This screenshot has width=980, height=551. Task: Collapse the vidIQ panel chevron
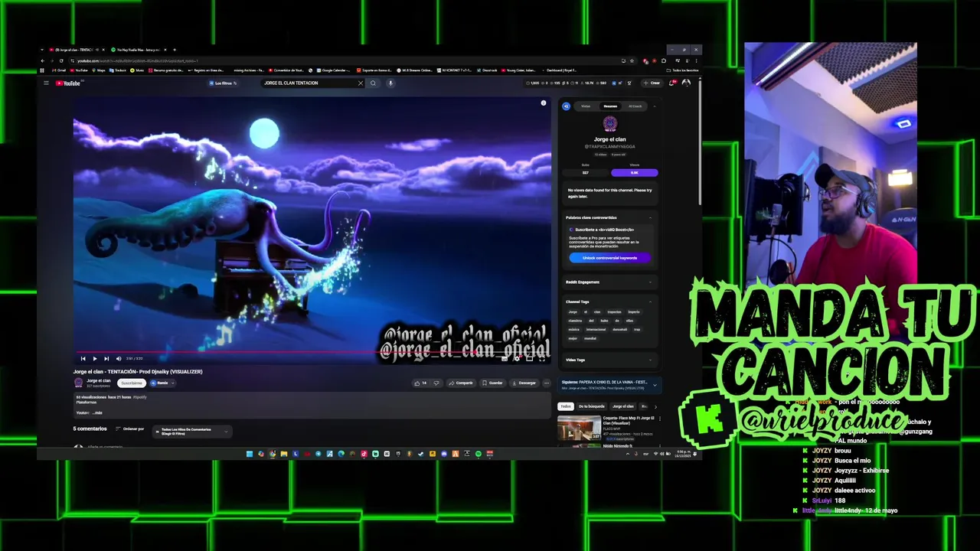[655, 106]
